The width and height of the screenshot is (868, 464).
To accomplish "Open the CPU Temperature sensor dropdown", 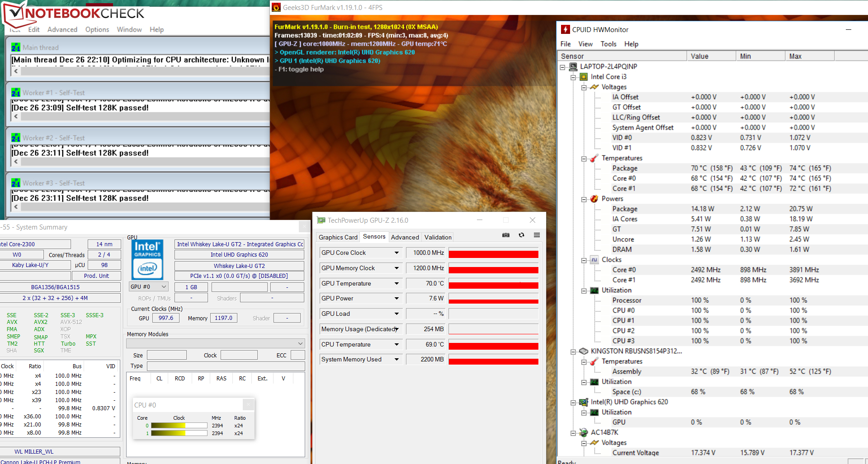I will pos(396,344).
